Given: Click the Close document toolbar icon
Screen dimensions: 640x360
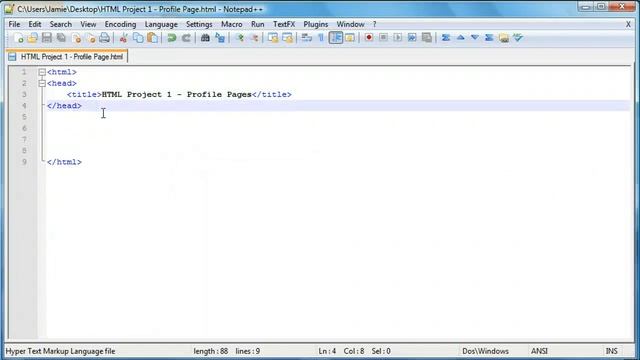Looking at the screenshot, I should [x=76, y=38].
